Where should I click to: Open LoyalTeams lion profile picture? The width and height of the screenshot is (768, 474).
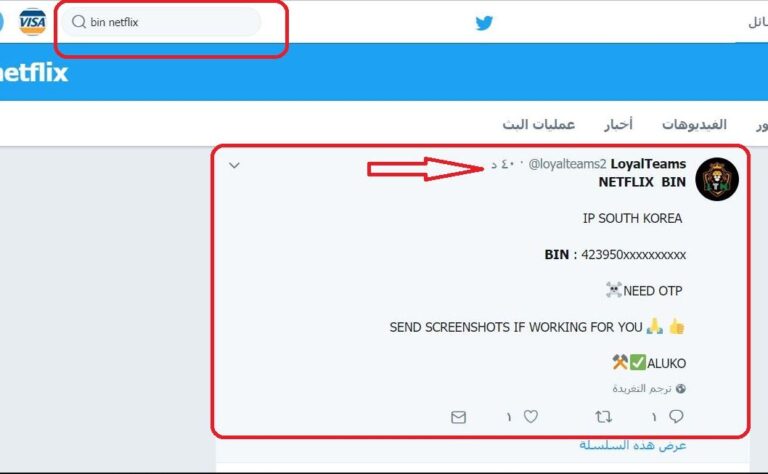717,179
